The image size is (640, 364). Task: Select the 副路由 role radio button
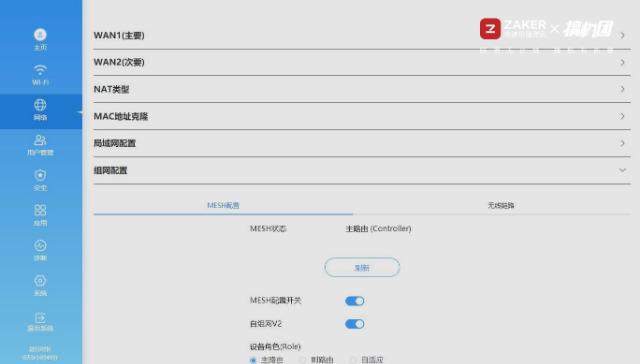pyautogui.click(x=302, y=360)
